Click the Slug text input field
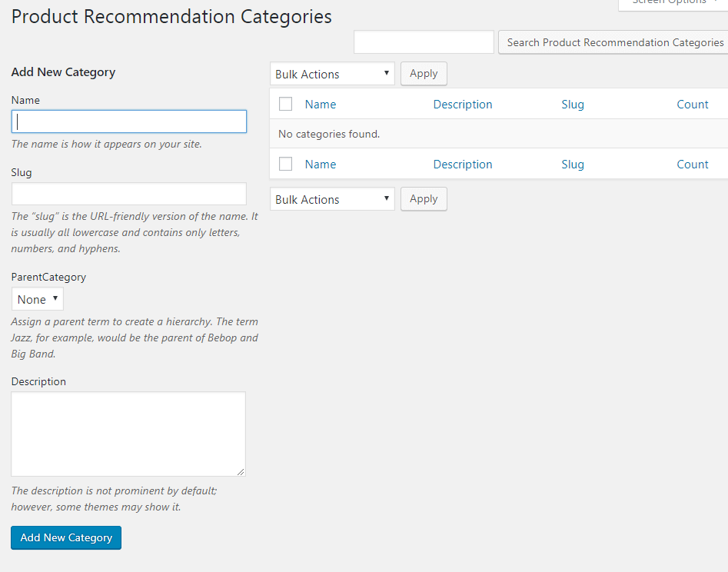 pyautogui.click(x=128, y=194)
